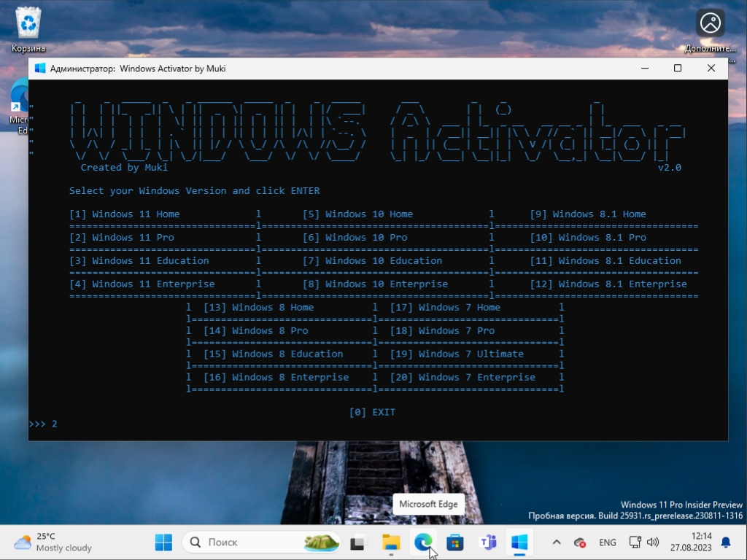
Task: Show hidden tray icons chevron
Action: [557, 542]
